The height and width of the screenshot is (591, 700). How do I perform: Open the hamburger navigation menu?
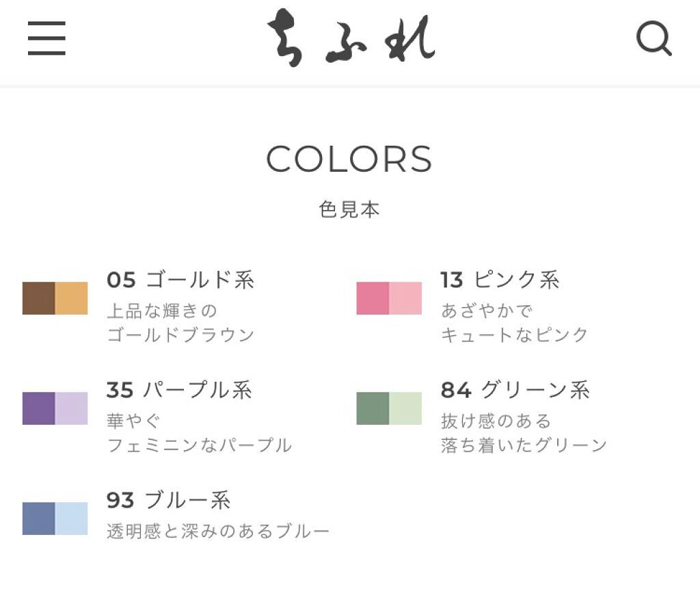click(x=46, y=40)
